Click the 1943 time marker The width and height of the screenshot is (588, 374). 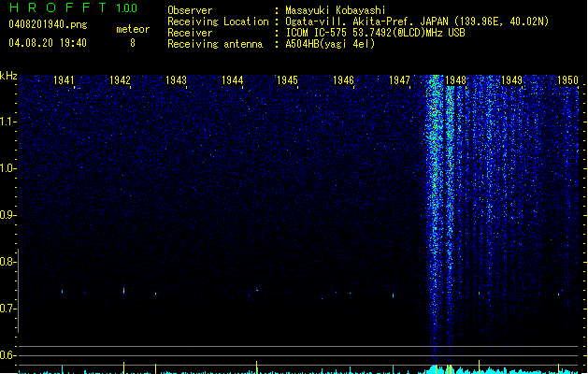[176, 80]
